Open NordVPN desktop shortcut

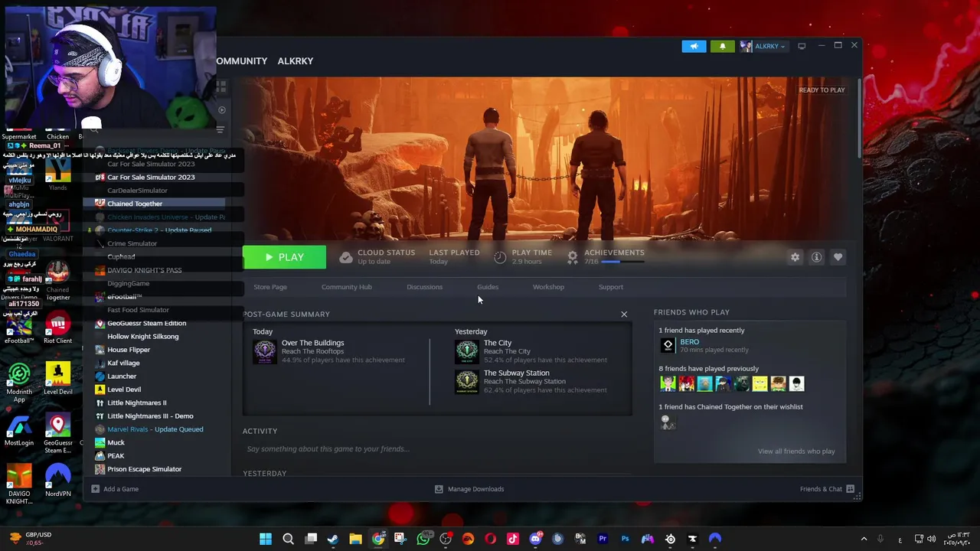pyautogui.click(x=58, y=481)
